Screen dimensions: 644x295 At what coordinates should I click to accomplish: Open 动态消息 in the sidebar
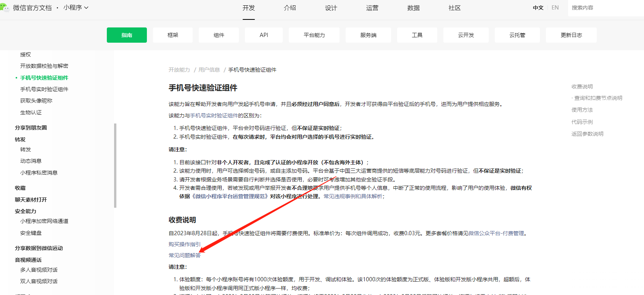pos(31,161)
